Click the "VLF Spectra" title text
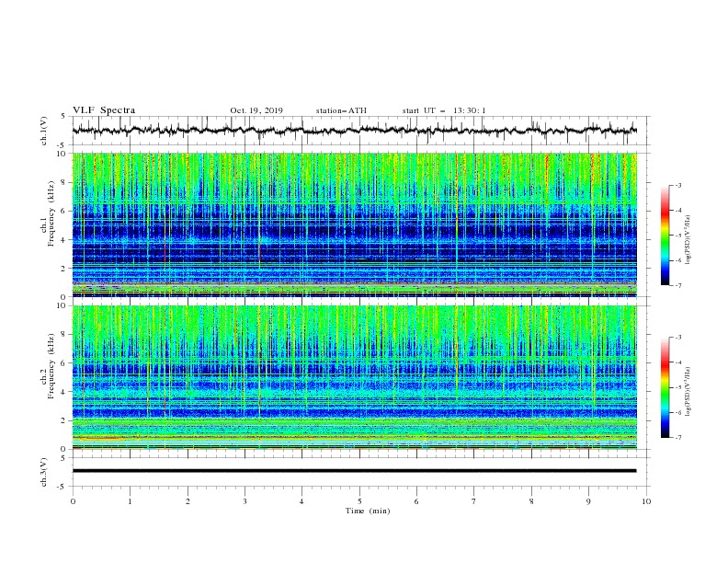 [104, 110]
